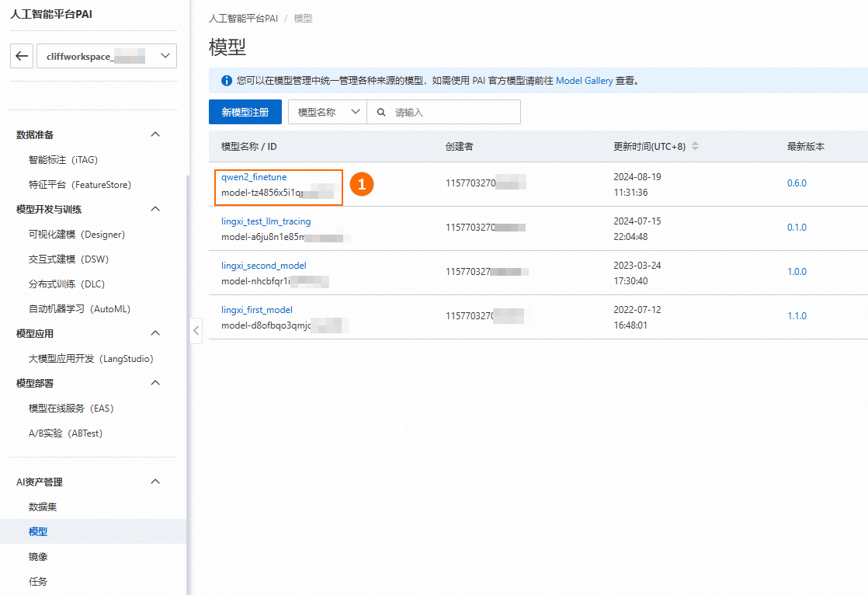Click the 人工智能平台PAI sidebar title
This screenshot has width=868, height=595.
point(51,15)
